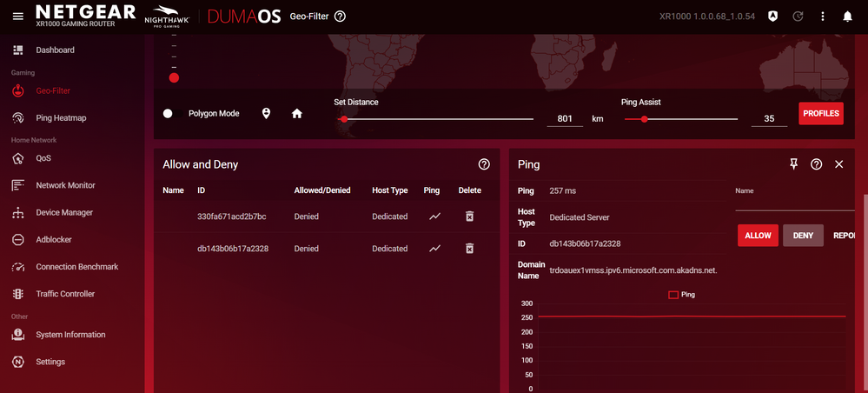Close the Ping panel
This screenshot has width=868, height=393.
coord(839,164)
